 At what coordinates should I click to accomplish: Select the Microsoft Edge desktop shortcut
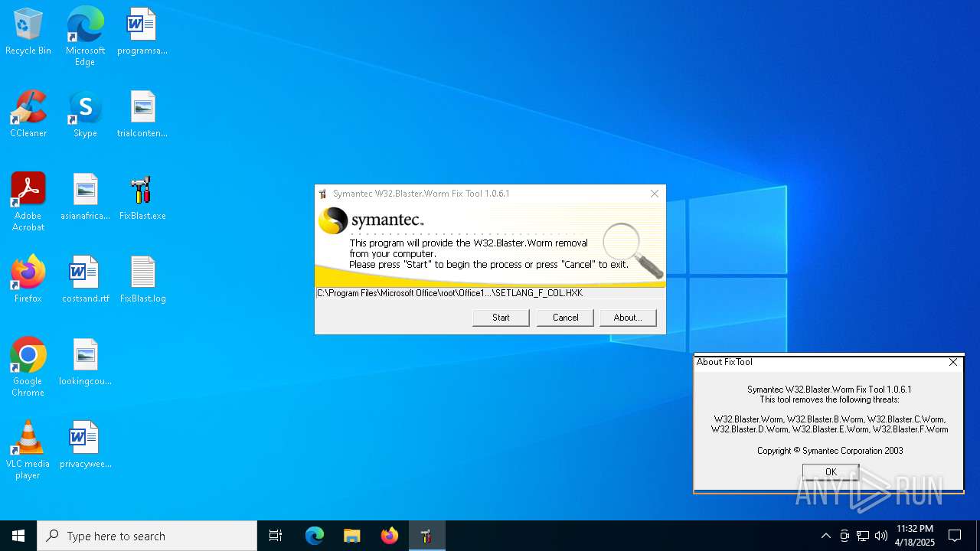click(x=85, y=37)
